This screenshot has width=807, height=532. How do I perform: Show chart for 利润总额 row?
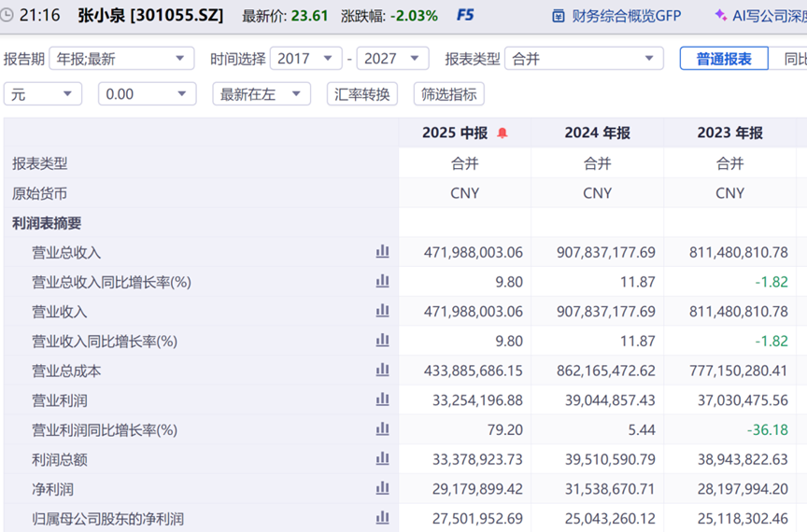[x=382, y=459]
